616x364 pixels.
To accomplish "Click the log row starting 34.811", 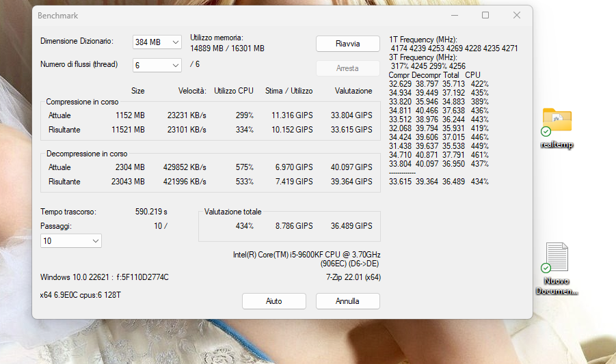I will (439, 111).
